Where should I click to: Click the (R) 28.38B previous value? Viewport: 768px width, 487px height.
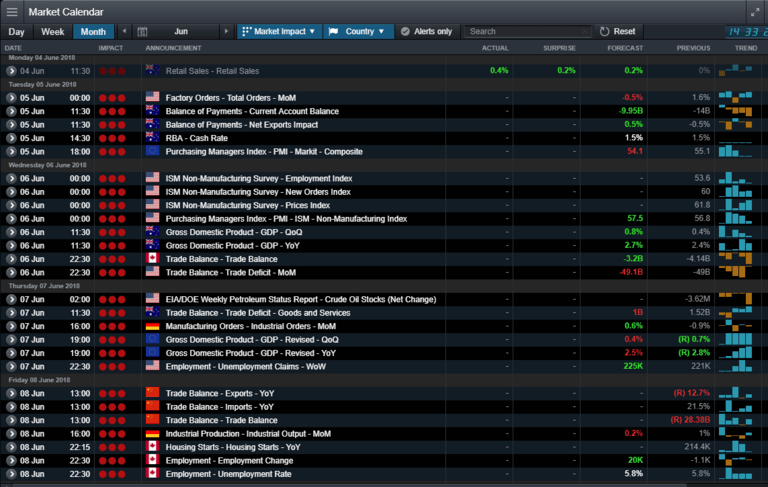(x=690, y=420)
